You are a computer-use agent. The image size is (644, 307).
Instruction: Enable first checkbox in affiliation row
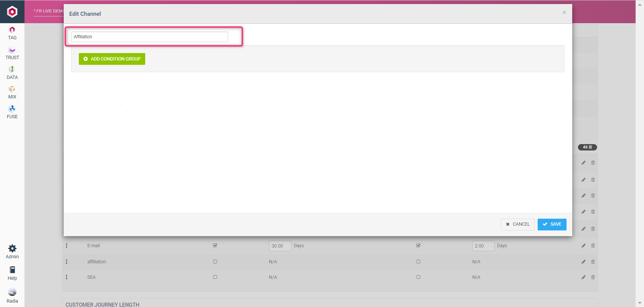(215, 262)
